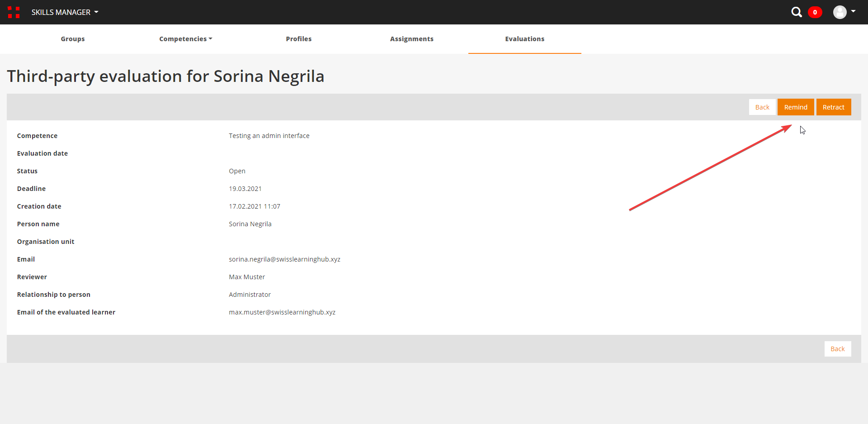Go to the Groups tab
This screenshot has height=424, width=868.
73,39
